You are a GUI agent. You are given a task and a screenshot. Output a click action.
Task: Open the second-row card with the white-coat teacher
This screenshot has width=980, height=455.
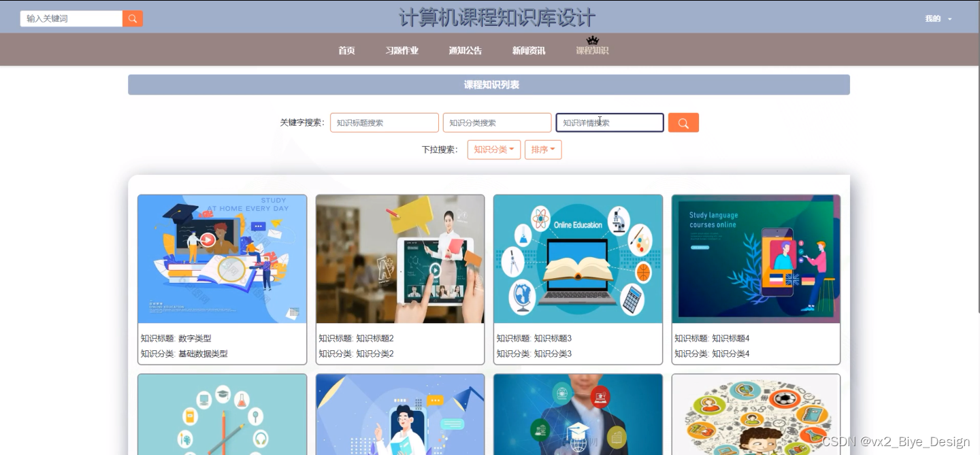click(400, 414)
